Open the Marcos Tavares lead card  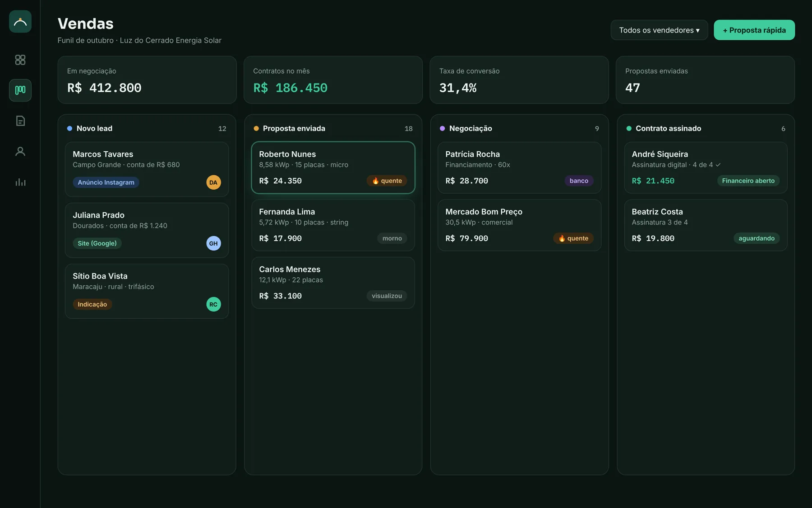(x=147, y=169)
